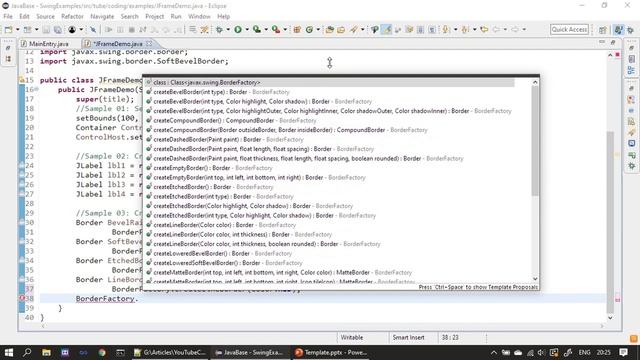Screen dimensions: 640x360
Task: Open the Next Annotation dropdown arrow
Action: coord(455,29)
